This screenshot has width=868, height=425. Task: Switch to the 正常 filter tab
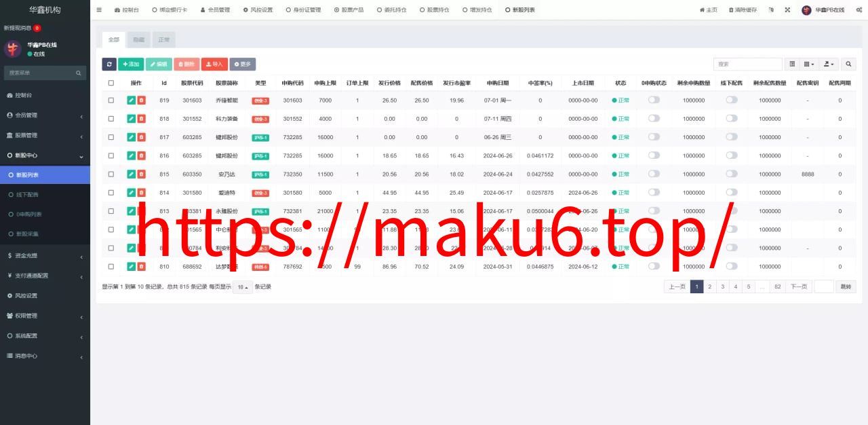coord(164,39)
